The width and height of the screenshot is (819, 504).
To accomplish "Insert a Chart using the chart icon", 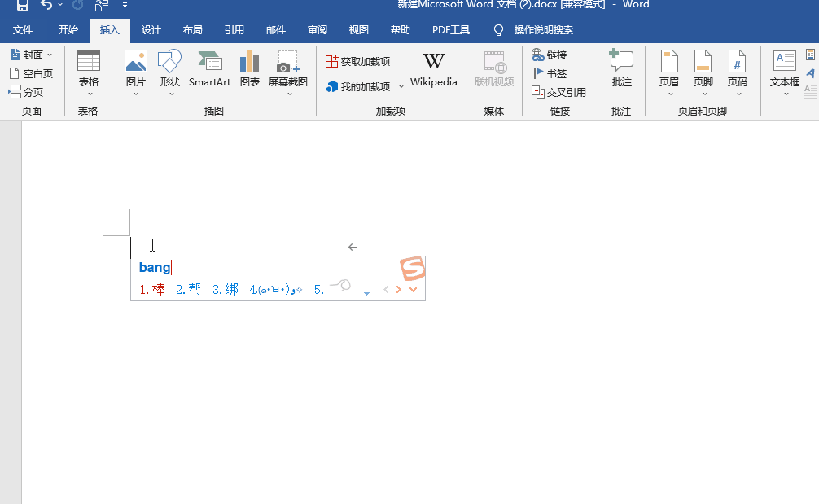I will tap(249, 69).
